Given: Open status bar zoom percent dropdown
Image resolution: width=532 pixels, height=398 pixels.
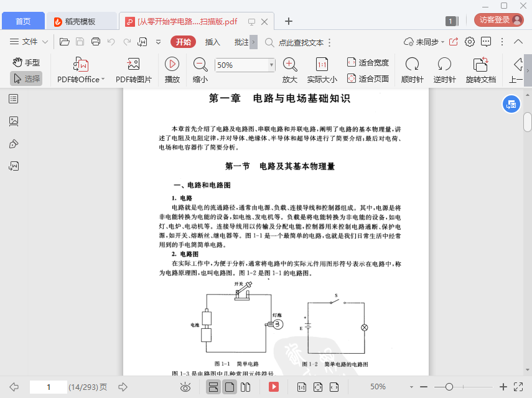Looking at the screenshot, I should point(411,387).
